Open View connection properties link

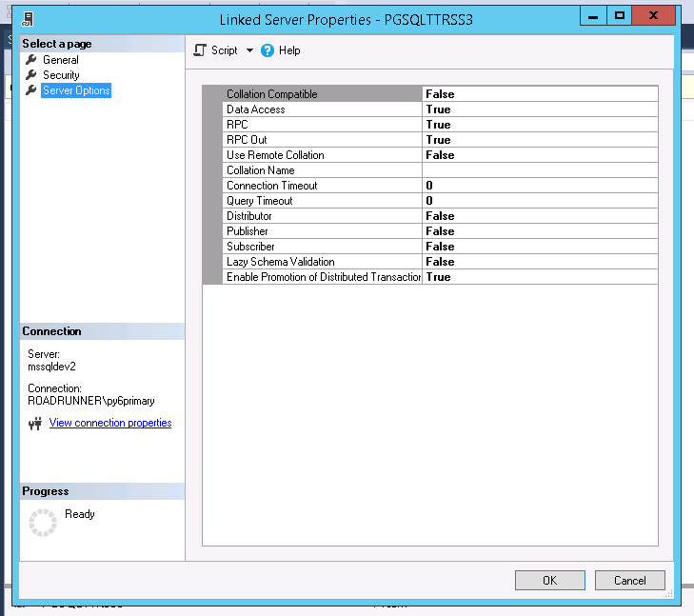point(110,423)
